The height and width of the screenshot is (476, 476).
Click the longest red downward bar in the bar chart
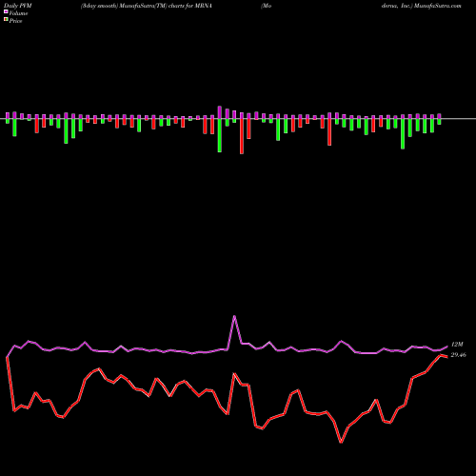tap(242, 136)
